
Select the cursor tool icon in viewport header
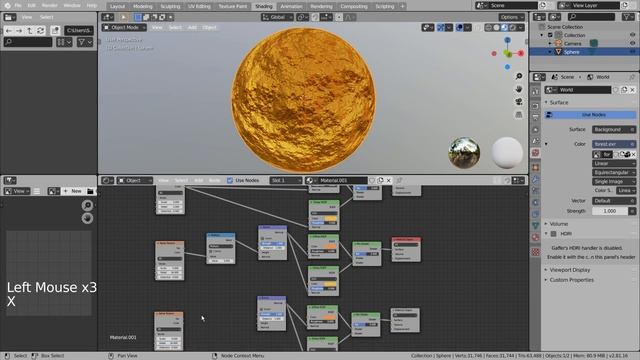[x=123, y=17]
